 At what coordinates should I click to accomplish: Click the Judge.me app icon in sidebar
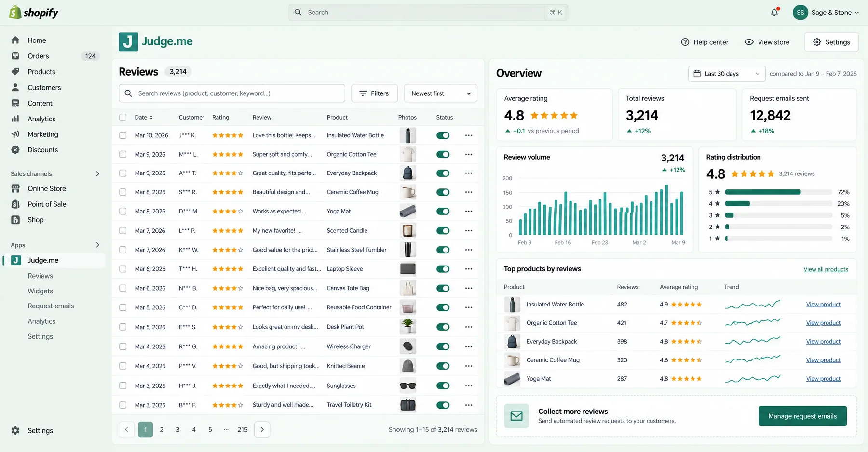pos(16,260)
